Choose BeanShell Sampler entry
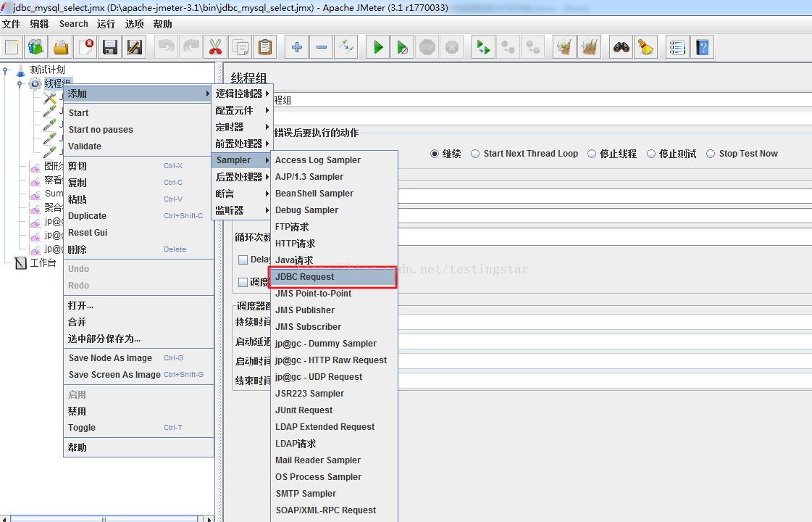This screenshot has height=522, width=812. (334, 194)
